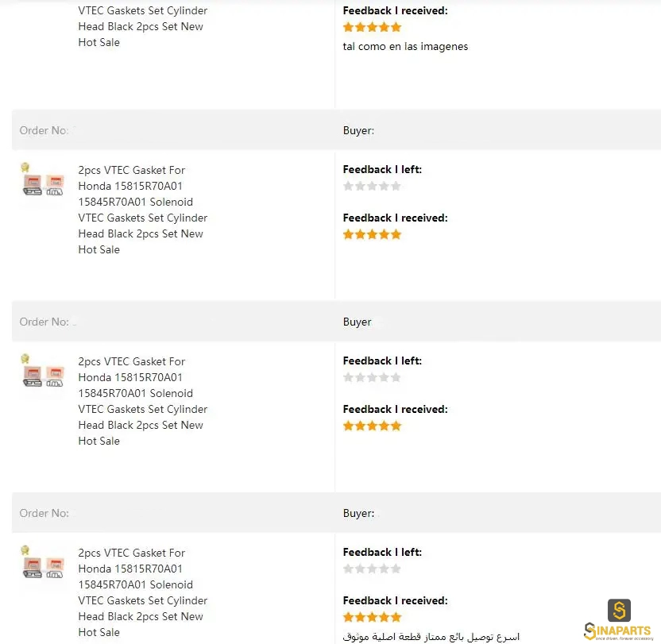
Task: Click gold stars above the Arabic review
Action: 372,618
